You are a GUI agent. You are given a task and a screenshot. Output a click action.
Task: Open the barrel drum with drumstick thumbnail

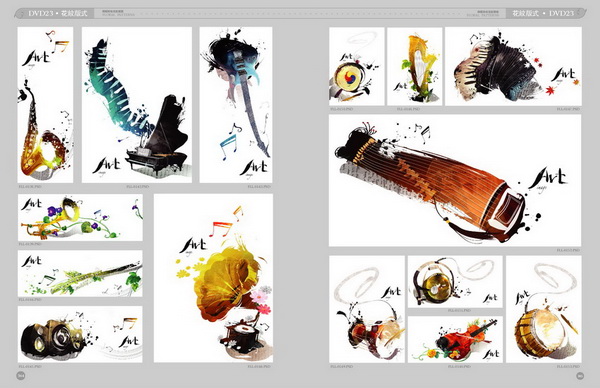click(x=544, y=309)
